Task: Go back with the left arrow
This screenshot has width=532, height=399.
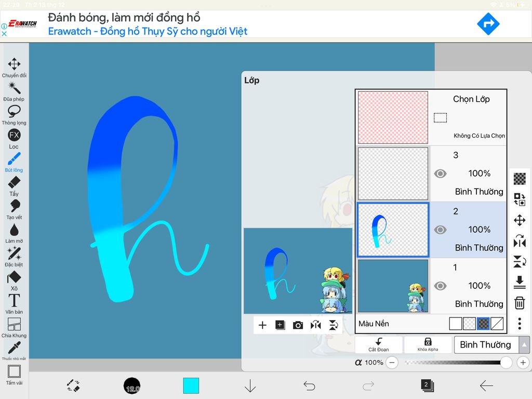Action: click(x=486, y=386)
